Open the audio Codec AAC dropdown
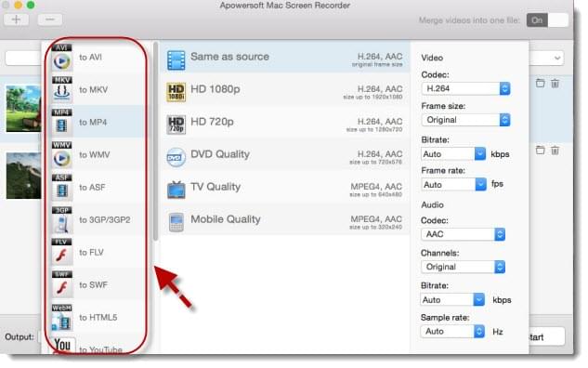588x368 pixels. pyautogui.click(x=464, y=234)
